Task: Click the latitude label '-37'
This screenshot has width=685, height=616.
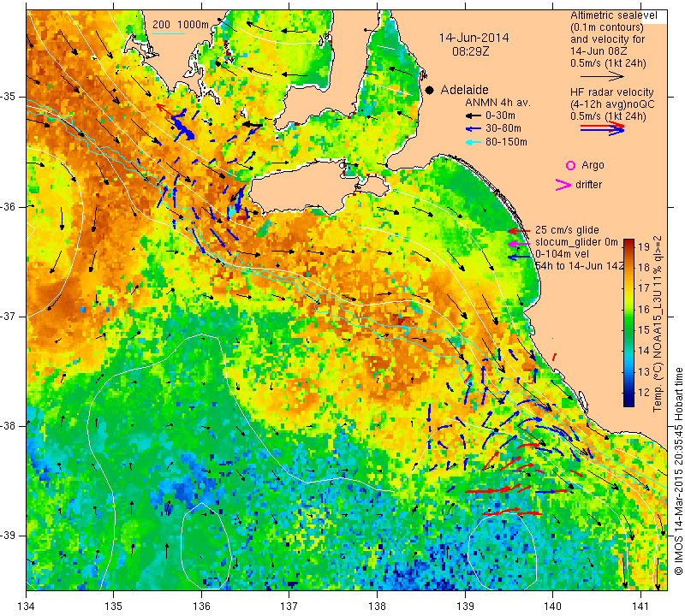Action: pyautogui.click(x=9, y=316)
